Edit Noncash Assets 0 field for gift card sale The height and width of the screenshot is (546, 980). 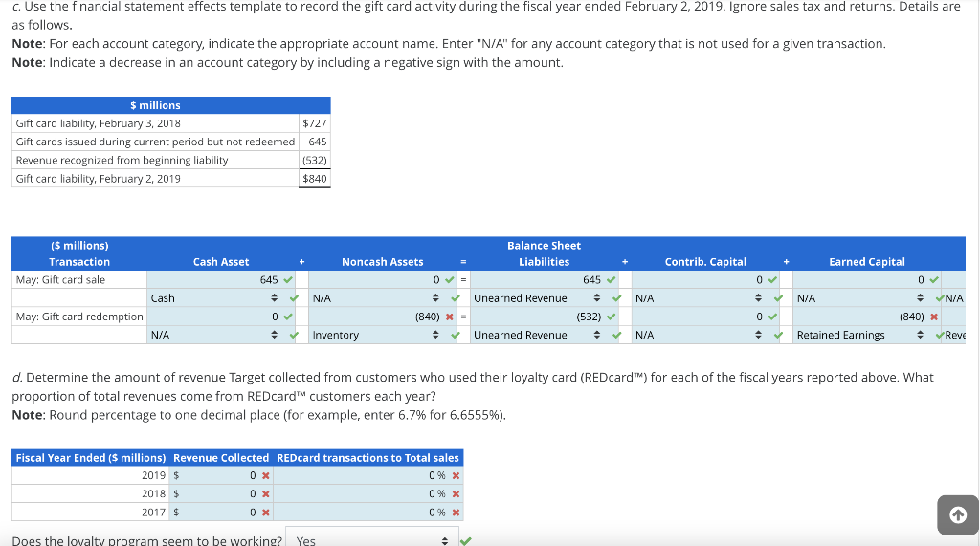coord(375,280)
